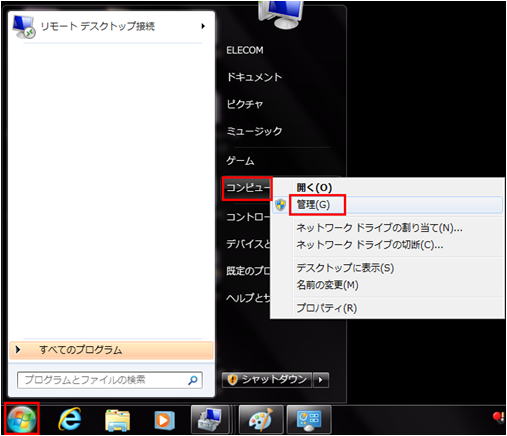Click the red alert tray icon

498,416
